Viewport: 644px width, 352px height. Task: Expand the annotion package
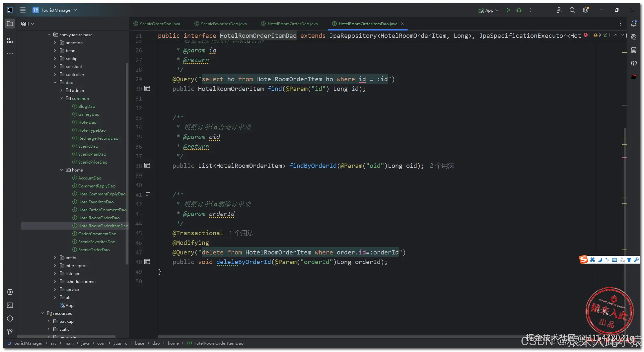(55, 42)
